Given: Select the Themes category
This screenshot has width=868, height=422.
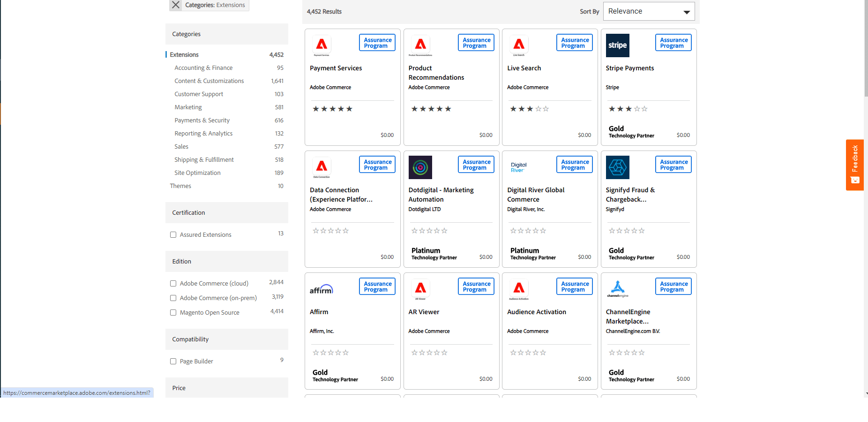Looking at the screenshot, I should click(x=180, y=186).
